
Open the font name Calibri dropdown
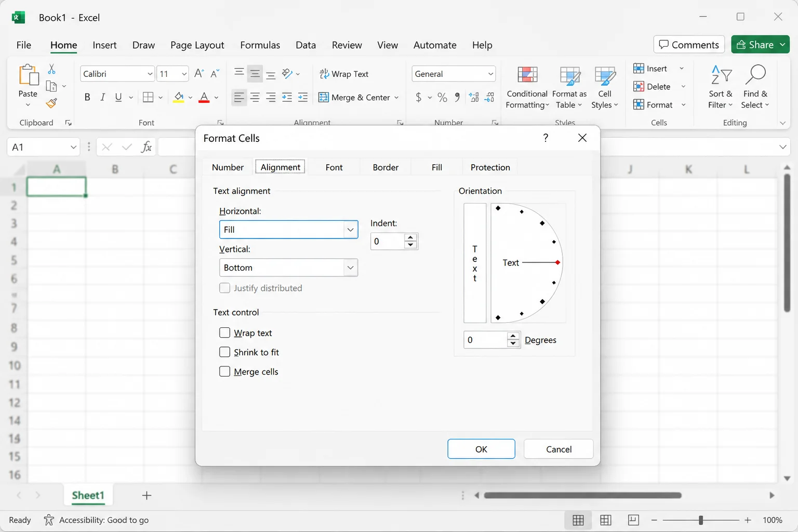point(150,74)
